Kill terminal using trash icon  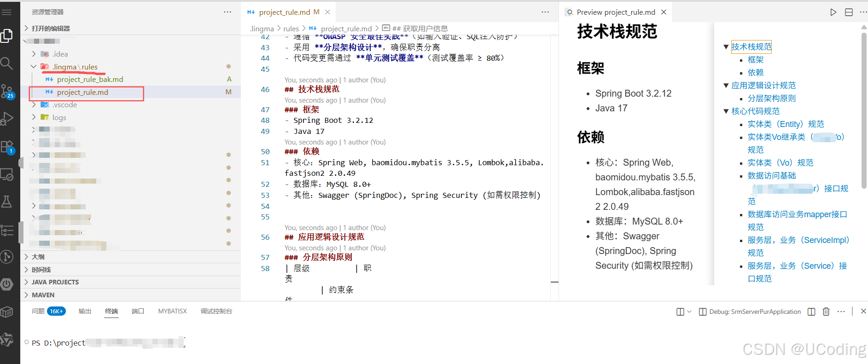tap(826, 312)
